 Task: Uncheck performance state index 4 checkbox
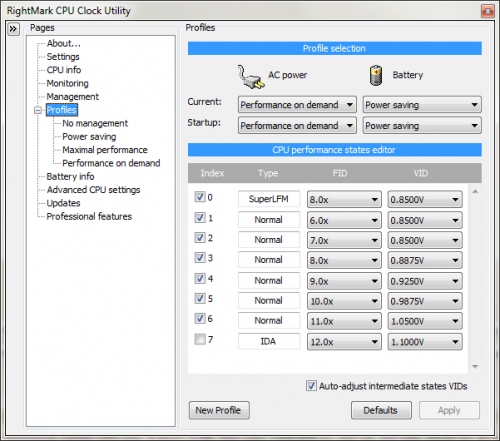(200, 278)
